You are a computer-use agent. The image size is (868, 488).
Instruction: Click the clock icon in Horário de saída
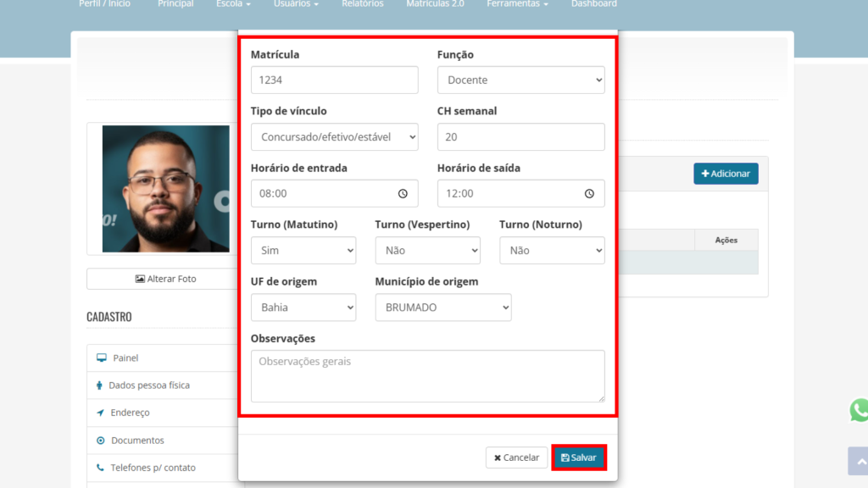[589, 193]
